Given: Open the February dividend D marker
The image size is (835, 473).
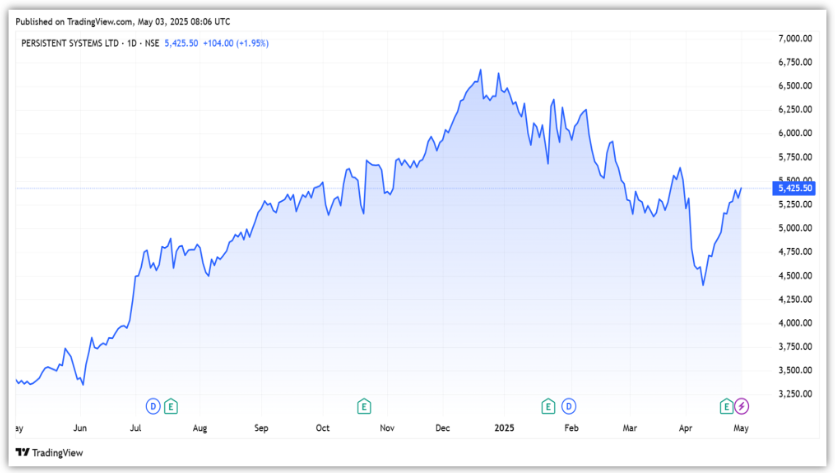Looking at the screenshot, I should [x=569, y=406].
